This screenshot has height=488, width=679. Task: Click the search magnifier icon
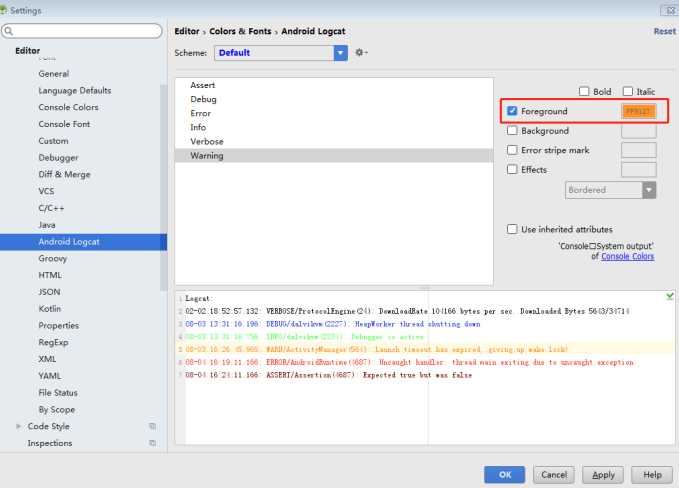(8, 31)
